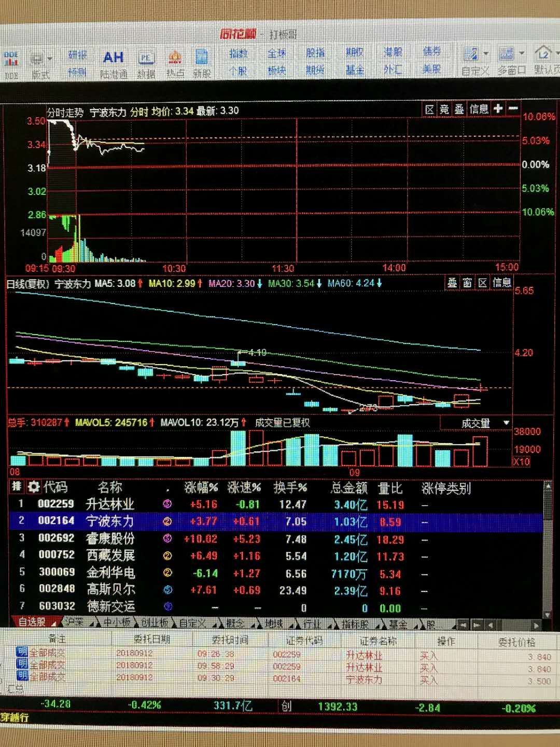Sort by 换手% column header
The image size is (560, 747).
[290, 488]
